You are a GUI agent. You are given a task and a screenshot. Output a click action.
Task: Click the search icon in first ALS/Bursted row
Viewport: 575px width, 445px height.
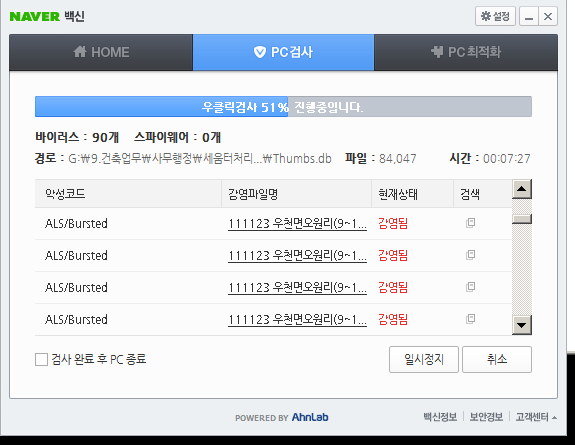click(470, 223)
